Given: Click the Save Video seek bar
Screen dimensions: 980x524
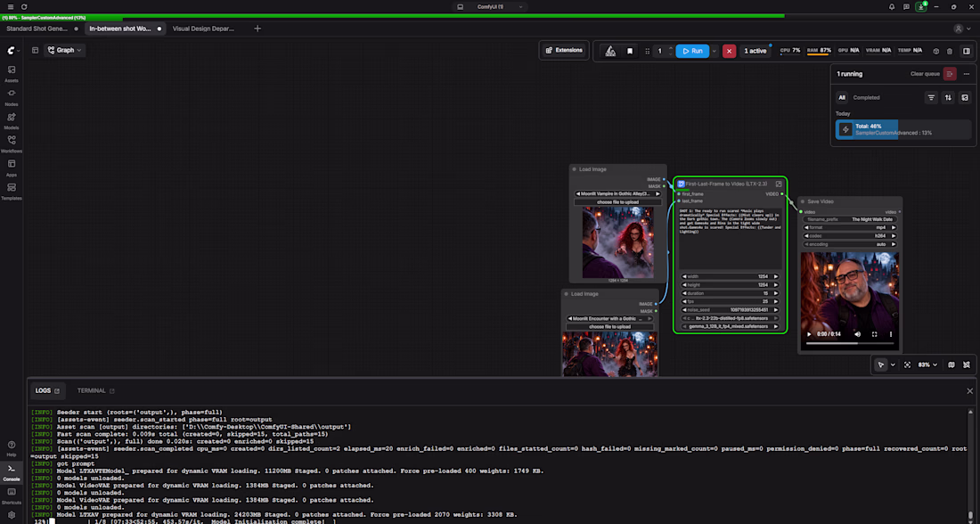Looking at the screenshot, I should pos(849,343).
